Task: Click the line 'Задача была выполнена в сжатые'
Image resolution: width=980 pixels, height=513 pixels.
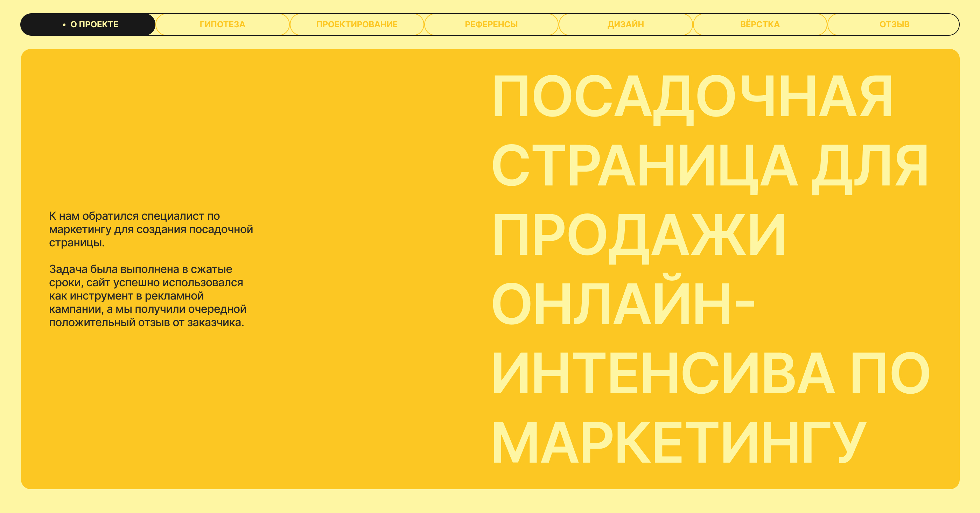Action: (x=140, y=269)
